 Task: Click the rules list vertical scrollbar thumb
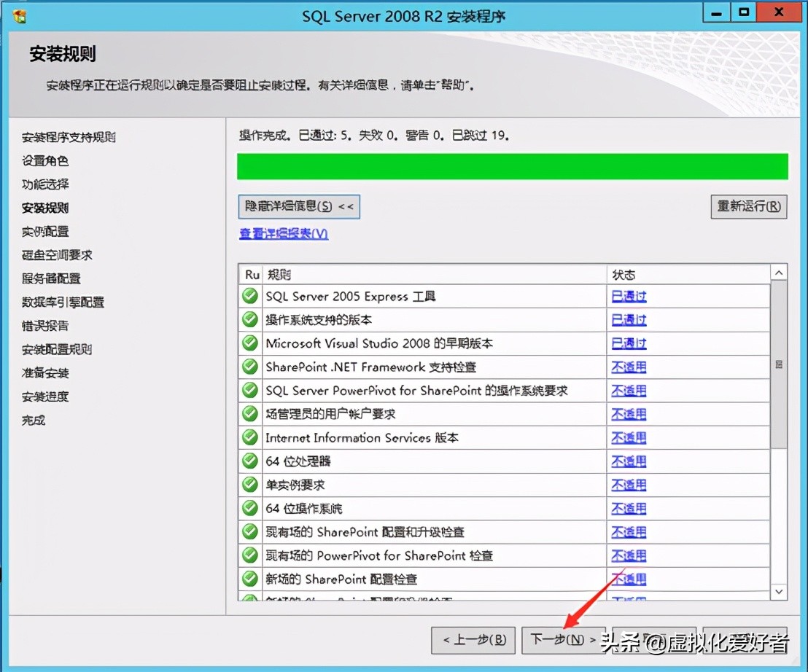[779, 364]
